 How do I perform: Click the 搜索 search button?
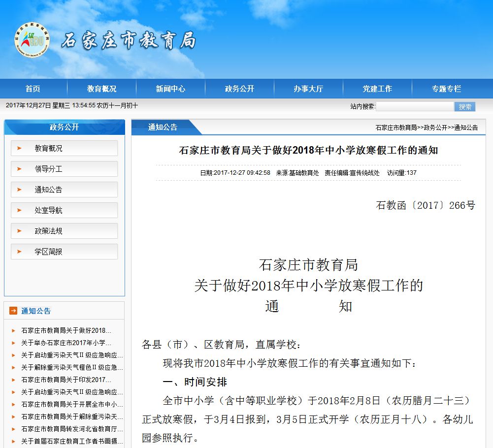464,106
